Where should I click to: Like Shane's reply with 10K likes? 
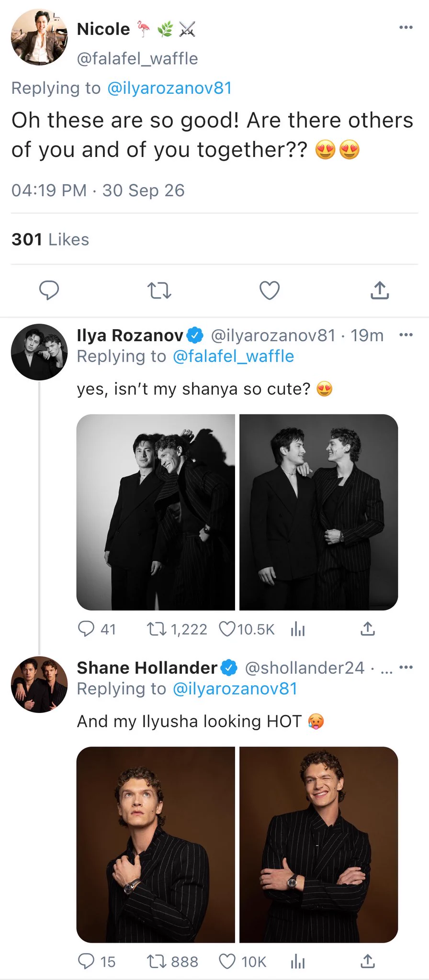coord(242,961)
